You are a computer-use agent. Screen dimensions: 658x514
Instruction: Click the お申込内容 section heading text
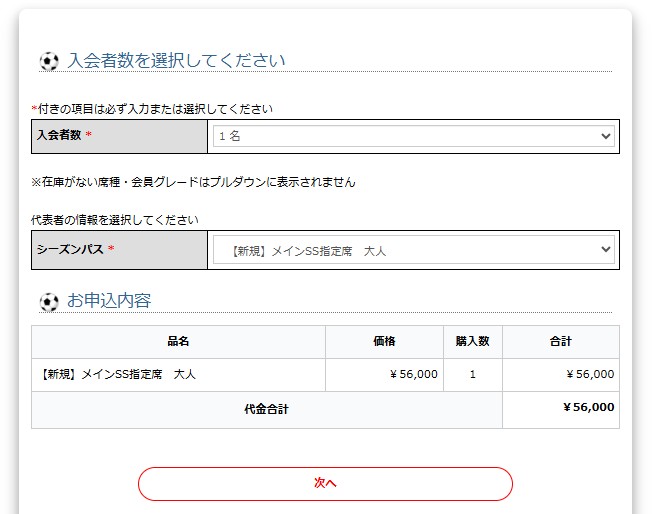click(109, 301)
